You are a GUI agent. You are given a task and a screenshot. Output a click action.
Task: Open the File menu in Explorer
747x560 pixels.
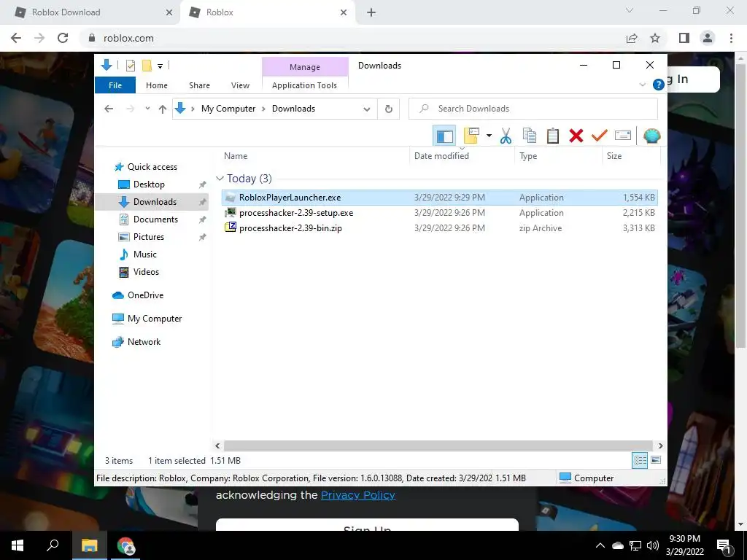click(115, 85)
